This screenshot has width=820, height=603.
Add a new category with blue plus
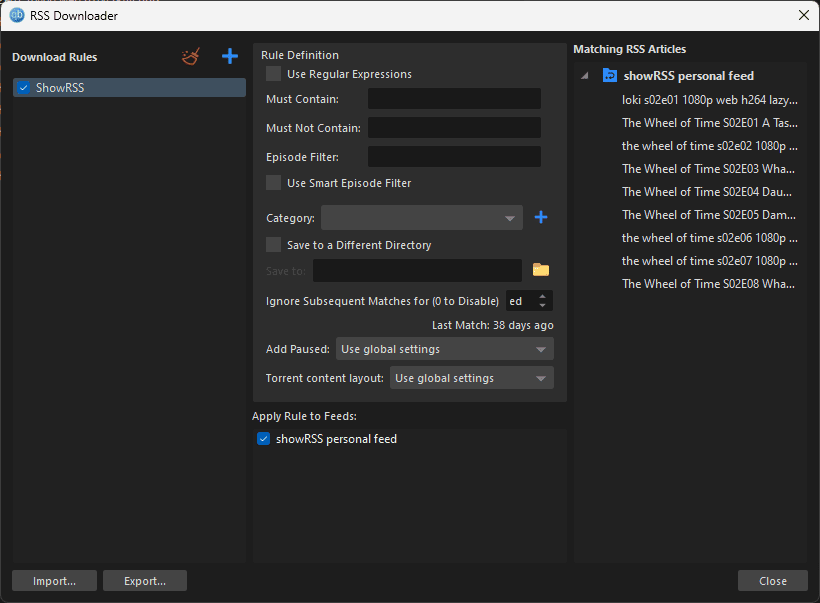(541, 217)
